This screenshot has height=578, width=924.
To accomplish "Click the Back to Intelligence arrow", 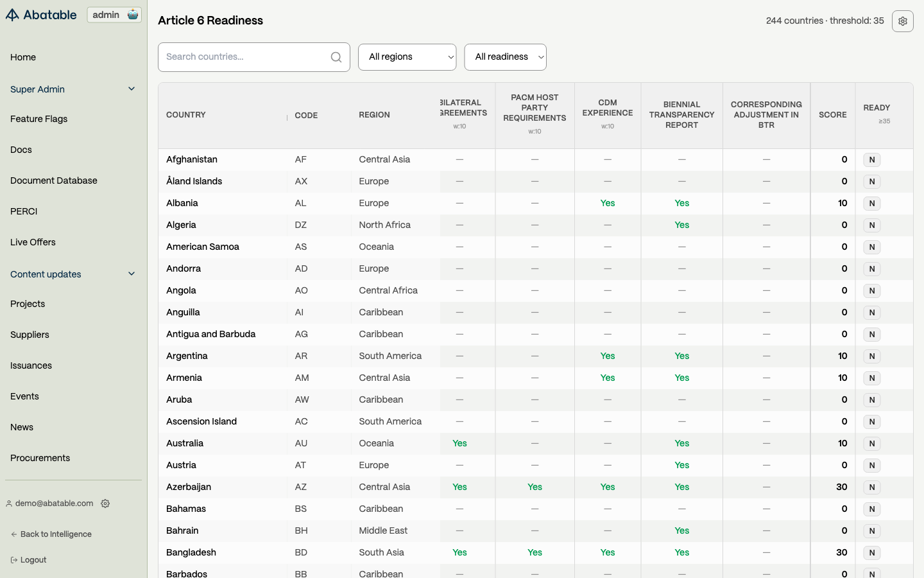I will pos(14,534).
